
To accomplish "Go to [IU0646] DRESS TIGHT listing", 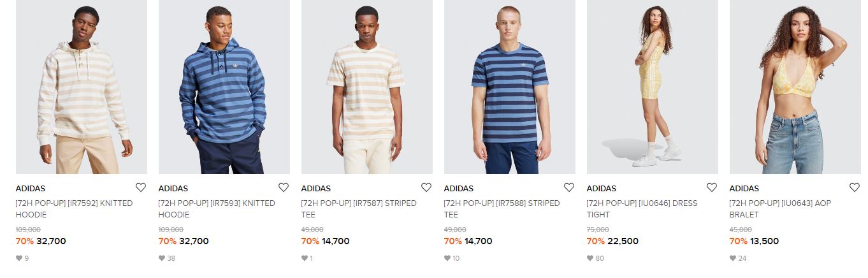I will (x=642, y=209).
